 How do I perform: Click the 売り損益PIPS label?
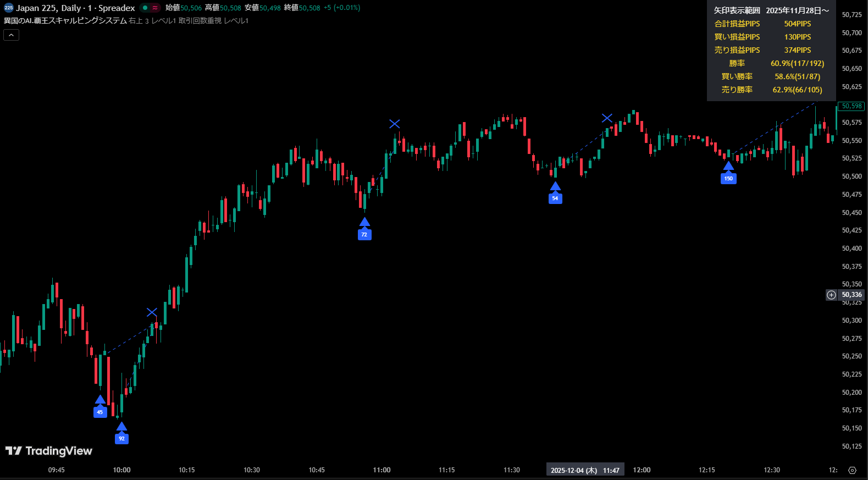pos(737,50)
